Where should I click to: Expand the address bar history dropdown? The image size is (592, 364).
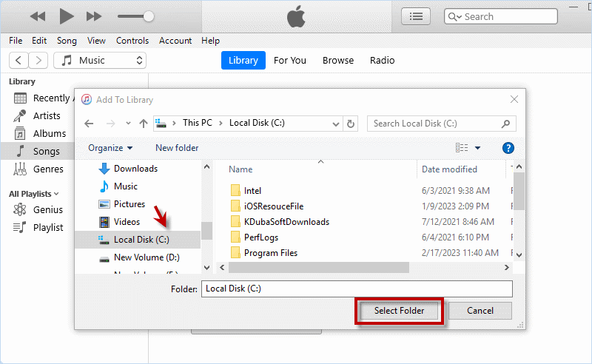[x=335, y=124]
